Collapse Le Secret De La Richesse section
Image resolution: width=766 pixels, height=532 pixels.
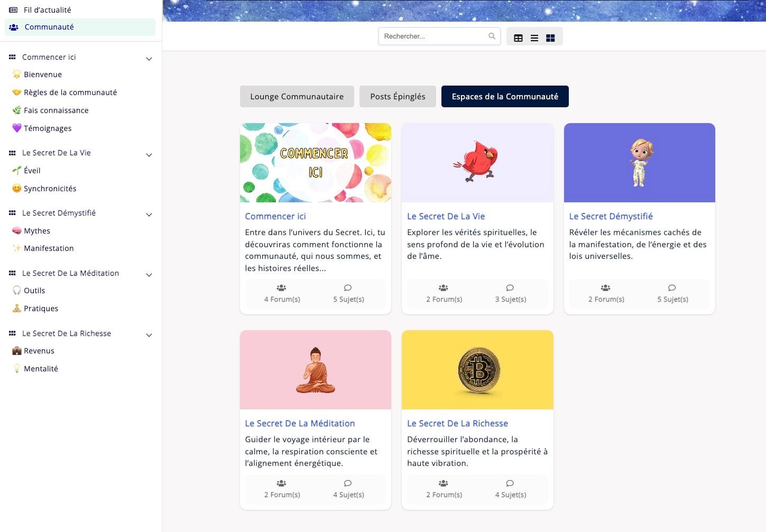(x=149, y=335)
